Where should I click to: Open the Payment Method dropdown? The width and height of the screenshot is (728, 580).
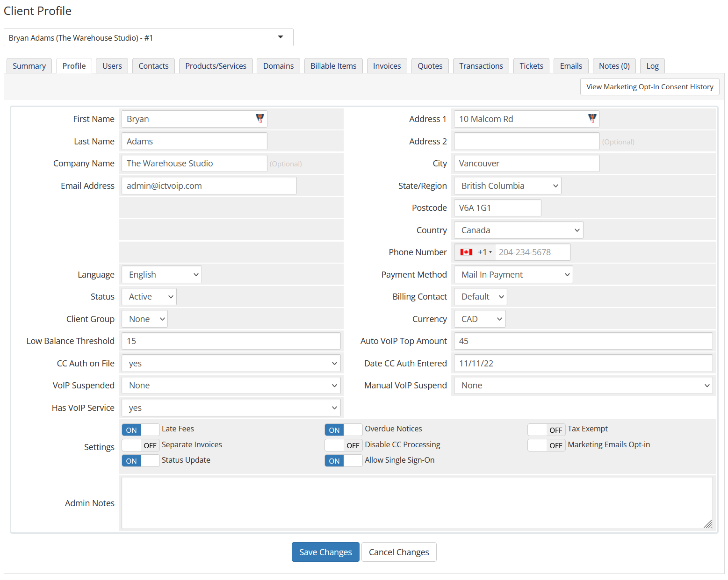click(513, 274)
